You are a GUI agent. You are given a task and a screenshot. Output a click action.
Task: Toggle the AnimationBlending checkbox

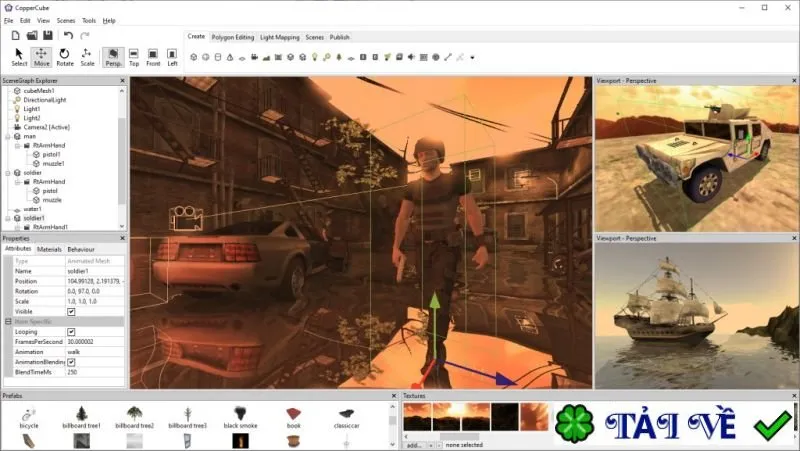(x=71, y=362)
